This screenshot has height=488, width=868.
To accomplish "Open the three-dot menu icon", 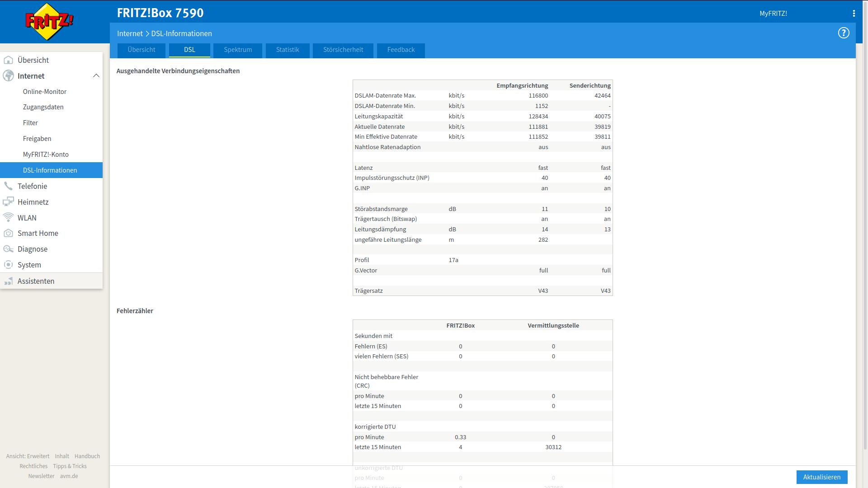I will [854, 14].
